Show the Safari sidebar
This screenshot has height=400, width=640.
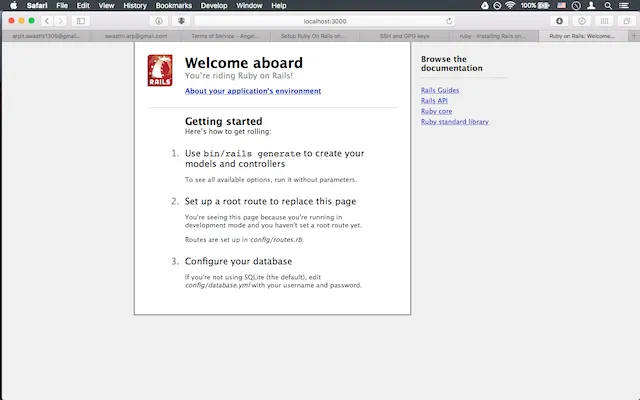81,21
